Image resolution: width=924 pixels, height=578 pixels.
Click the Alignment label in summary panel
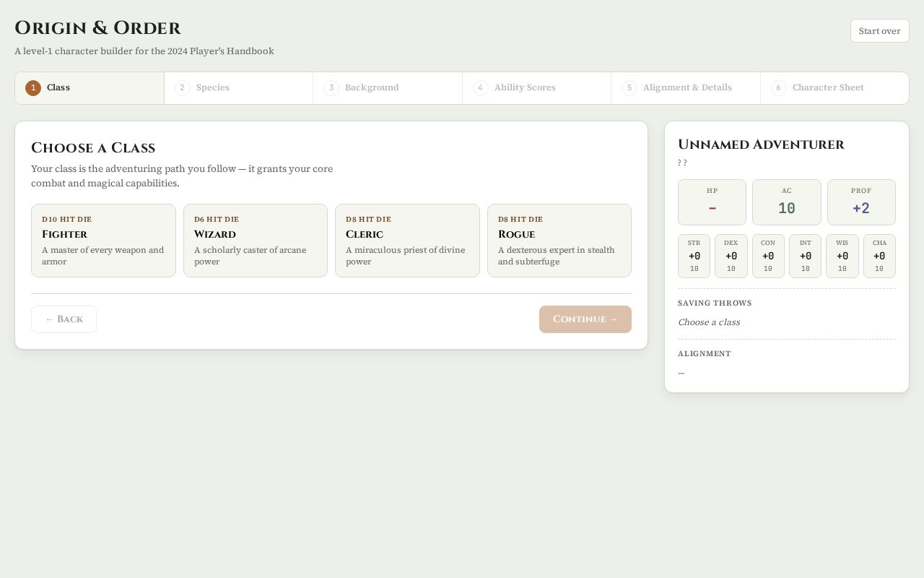(x=705, y=354)
